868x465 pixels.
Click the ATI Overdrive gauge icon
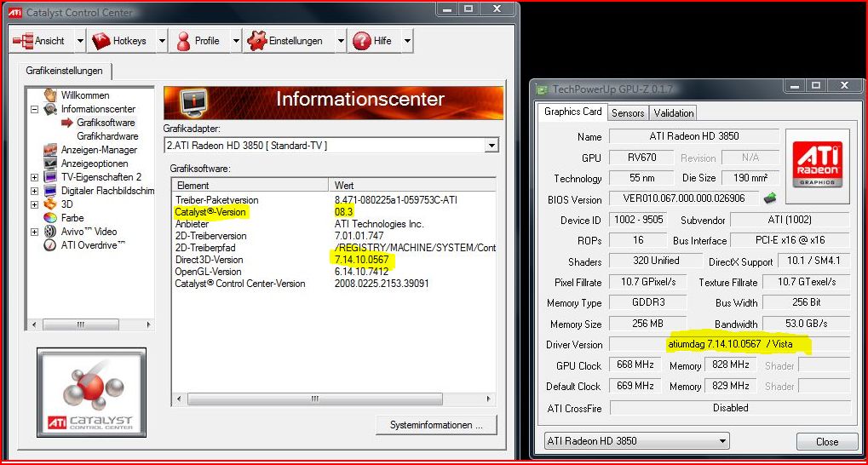(x=50, y=245)
